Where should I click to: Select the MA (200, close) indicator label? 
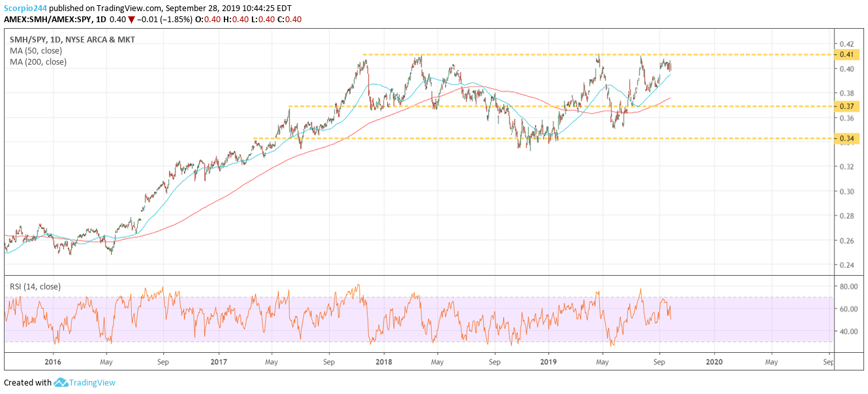click(39, 62)
